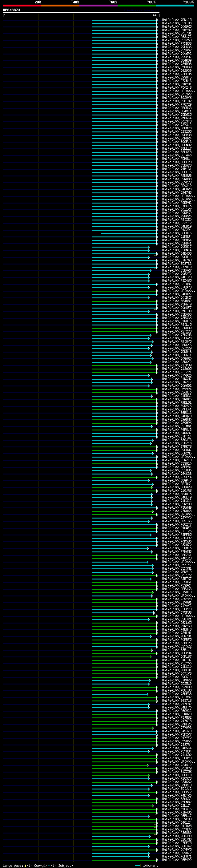This screenshot has height=868, width=197.
Task: Click the green alignment bar for UniRef100_B6JBB2
Action: click(x=125, y=301)
